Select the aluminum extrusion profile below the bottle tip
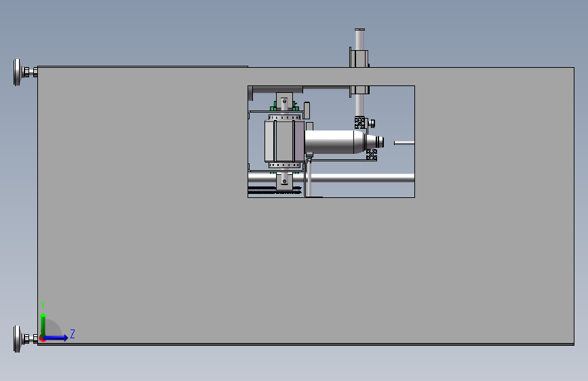 click(x=372, y=155)
